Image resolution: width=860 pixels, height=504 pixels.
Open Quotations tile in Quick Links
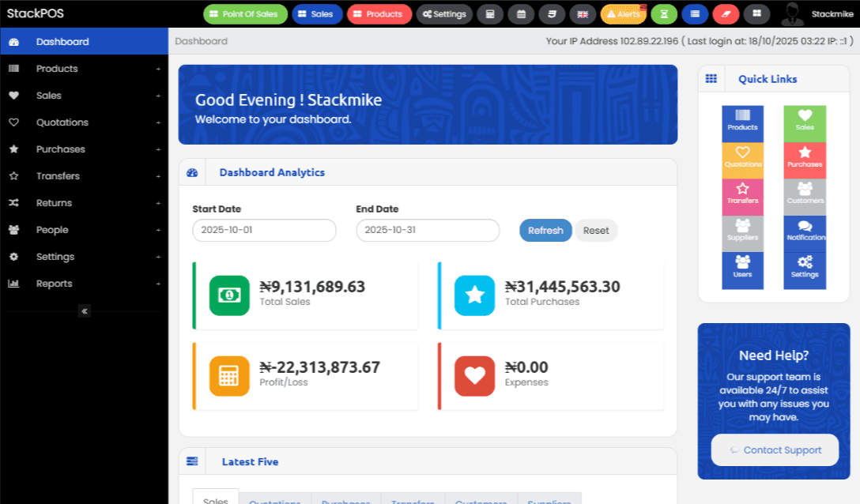742,160
